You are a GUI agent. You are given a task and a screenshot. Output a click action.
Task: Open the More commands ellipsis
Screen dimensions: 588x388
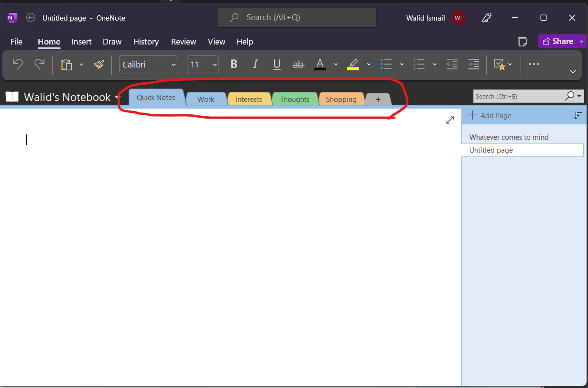pos(534,64)
